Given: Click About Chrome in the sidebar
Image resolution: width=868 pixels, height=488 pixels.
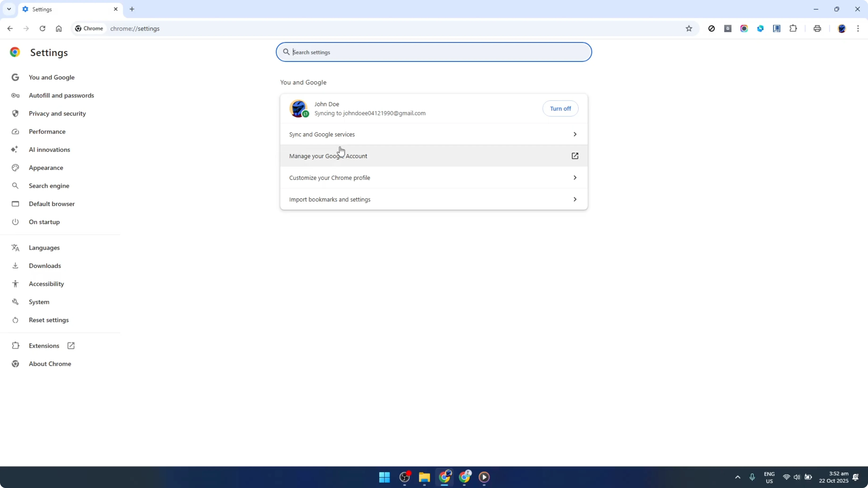Looking at the screenshot, I should (x=50, y=364).
